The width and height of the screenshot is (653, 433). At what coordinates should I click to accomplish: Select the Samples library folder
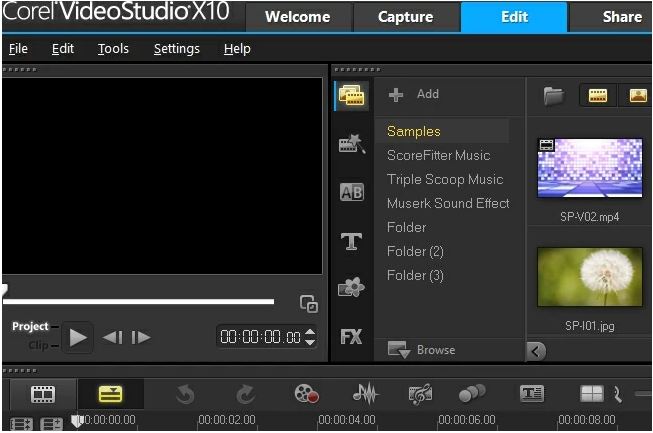(442, 131)
